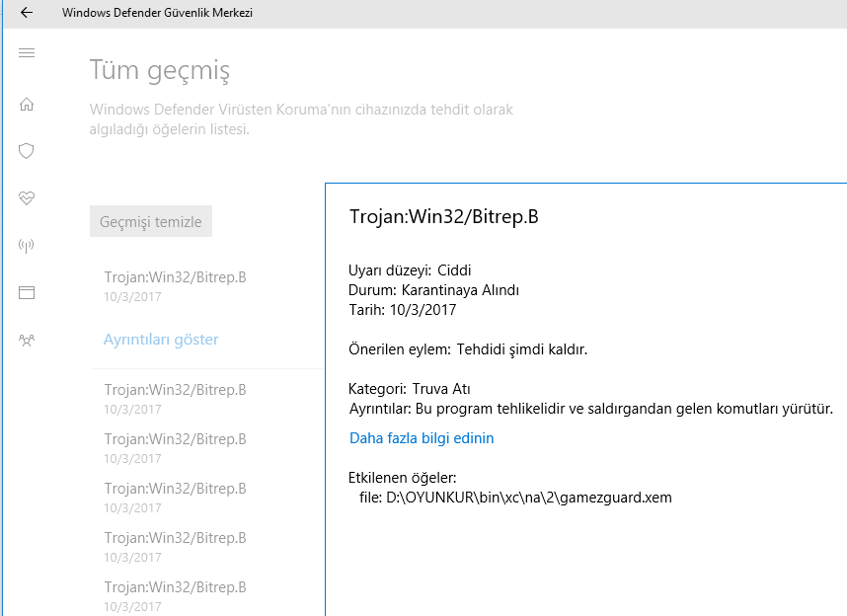Follow the Daha fazla bilgi edinin link
Viewport: 847px width, 616px height.
coord(422,438)
